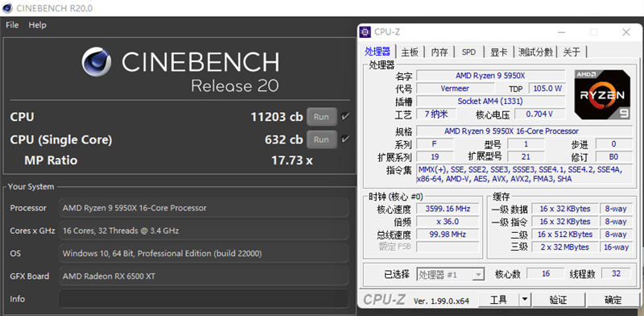Minimize the CPU-Z window
Viewport: 644px width, 316px height.
561,32
